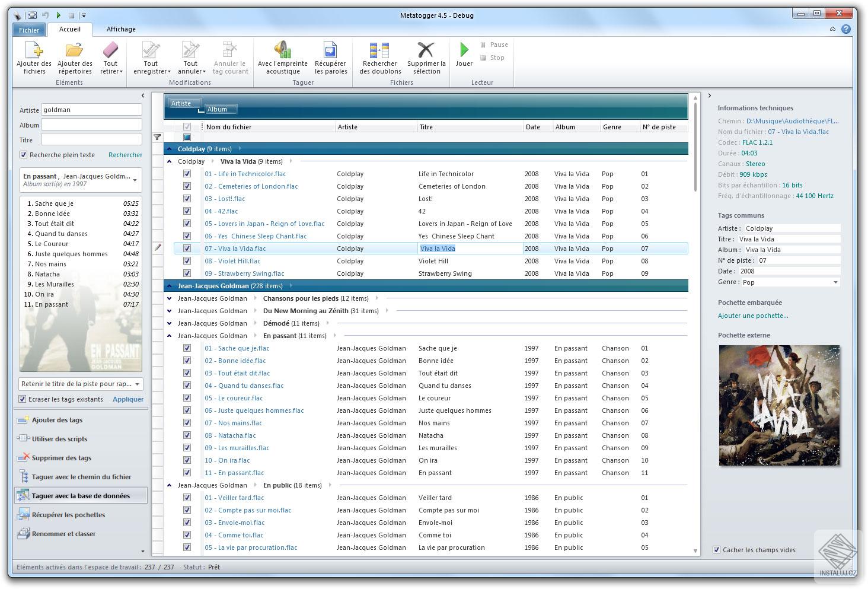This screenshot has height=589, width=868.
Task: Toggle Cacher les champs vides checkbox
Action: 716,550
